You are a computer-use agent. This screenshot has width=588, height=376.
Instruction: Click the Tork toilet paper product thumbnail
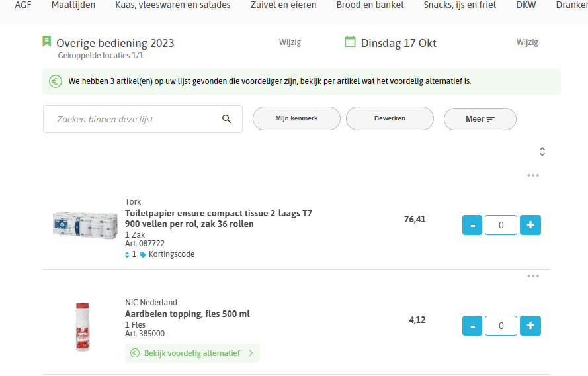(x=85, y=225)
